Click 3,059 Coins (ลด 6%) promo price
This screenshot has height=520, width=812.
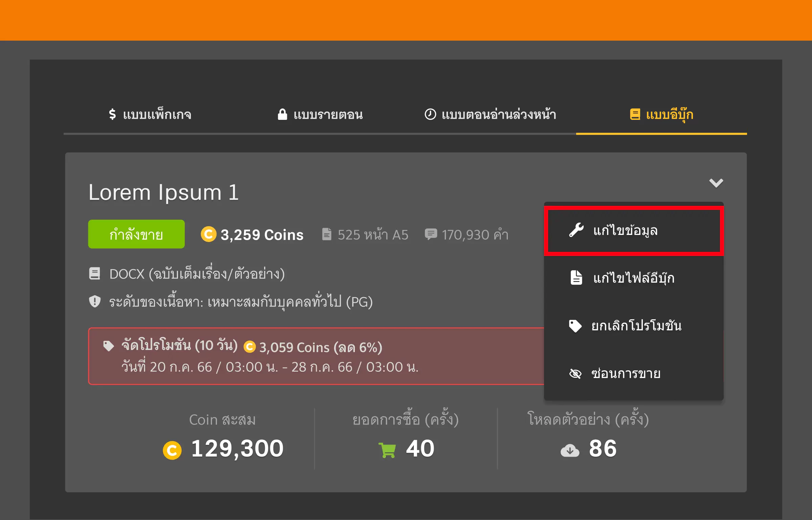321,347
